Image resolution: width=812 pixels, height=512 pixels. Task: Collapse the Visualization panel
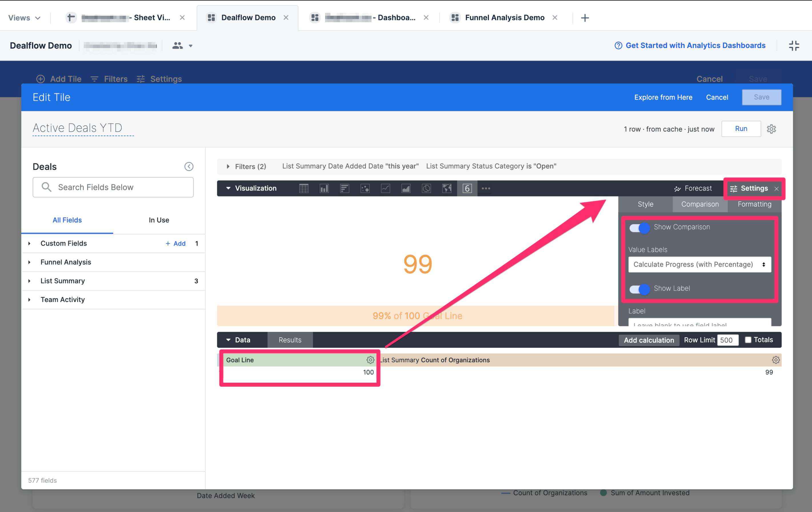tap(228, 188)
